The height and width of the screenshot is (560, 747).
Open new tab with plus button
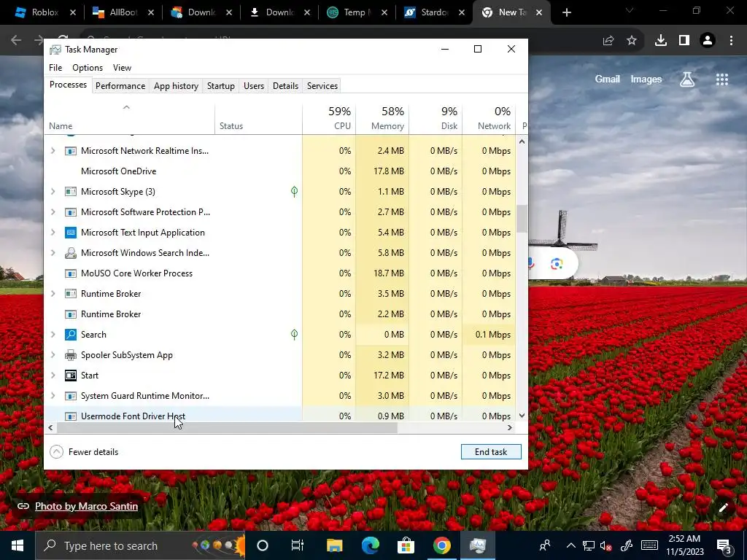566,12
